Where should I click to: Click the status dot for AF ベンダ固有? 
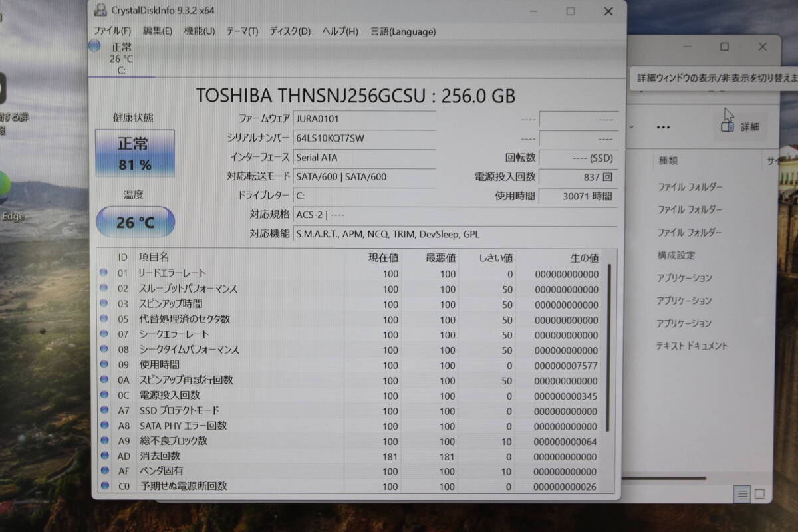[x=104, y=471]
